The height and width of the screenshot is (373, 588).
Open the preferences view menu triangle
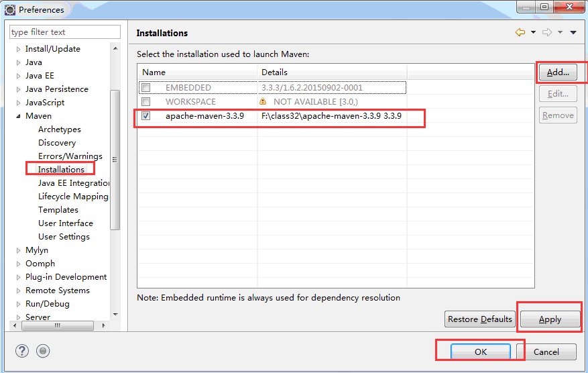pyautogui.click(x=573, y=32)
